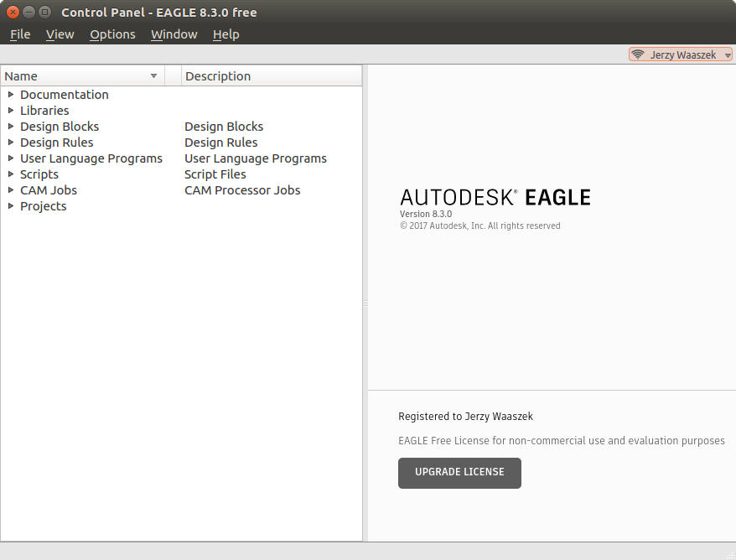Click the Upgrade License button
736x560 pixels.
(459, 473)
